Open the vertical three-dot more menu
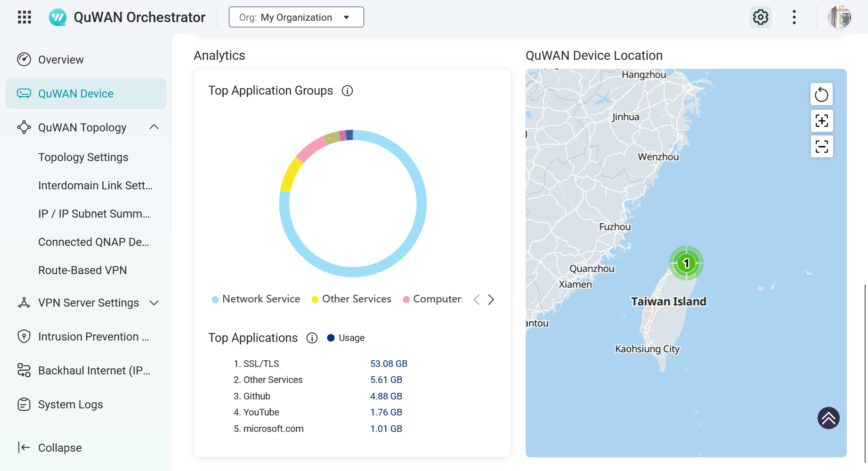Viewport: 868px width, 471px height. click(x=794, y=17)
